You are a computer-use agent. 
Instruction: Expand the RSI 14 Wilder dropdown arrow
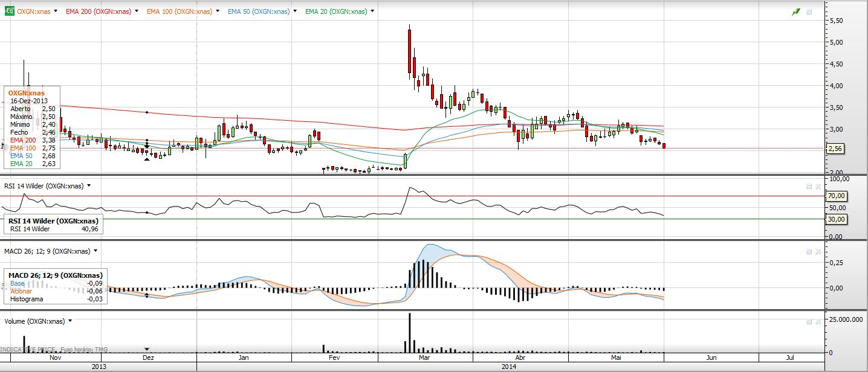point(89,186)
